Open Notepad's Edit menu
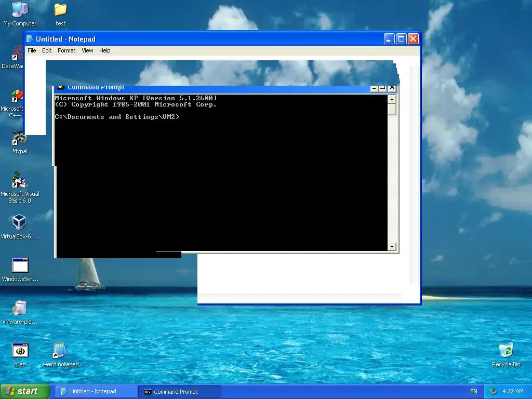532x399 pixels. tap(47, 50)
